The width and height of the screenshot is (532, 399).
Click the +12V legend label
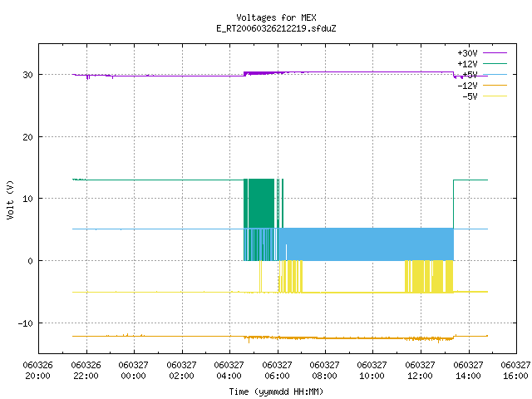pyautogui.click(x=467, y=64)
